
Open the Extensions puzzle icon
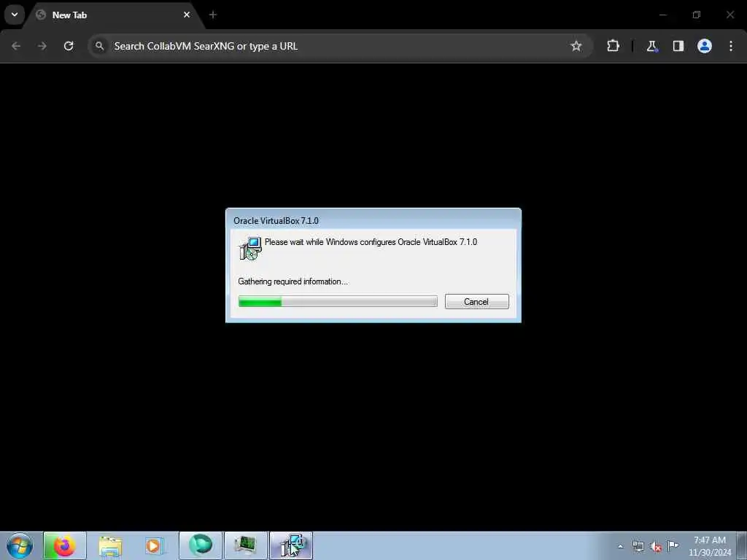tap(613, 46)
